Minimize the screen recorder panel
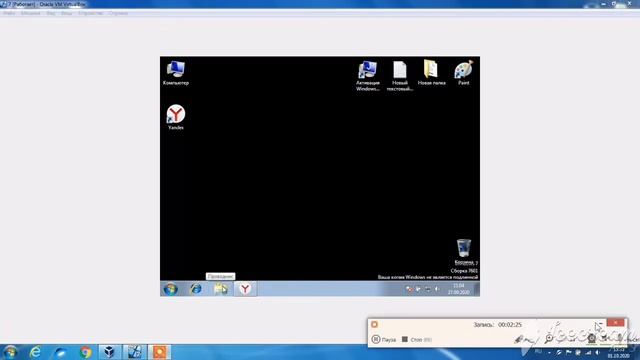 click(600, 323)
